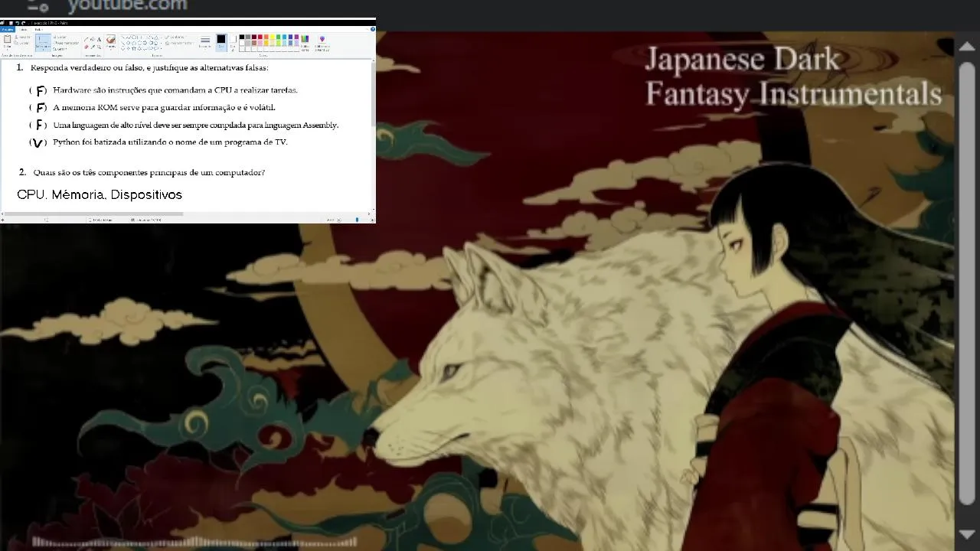Click the V mark beside Python statement

pos(38,143)
